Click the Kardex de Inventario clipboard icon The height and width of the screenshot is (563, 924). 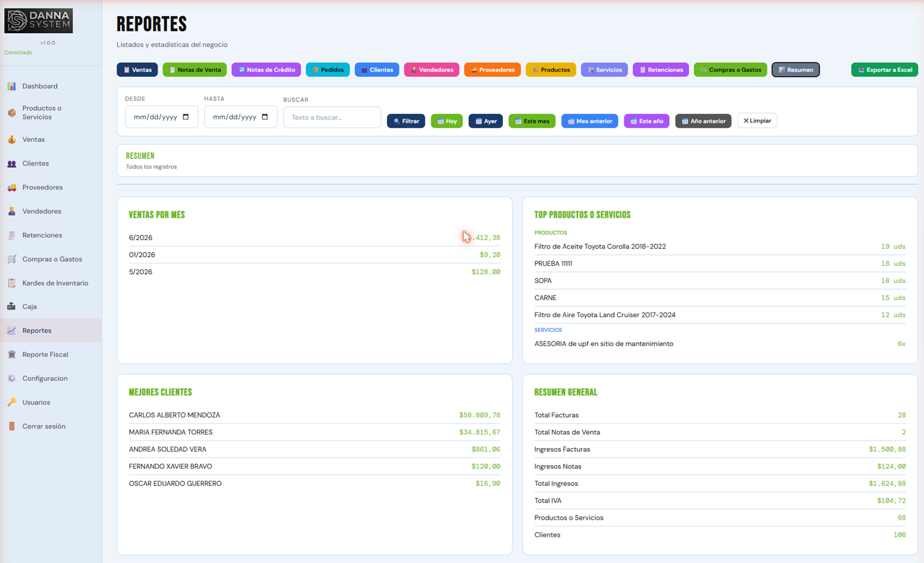(12, 283)
